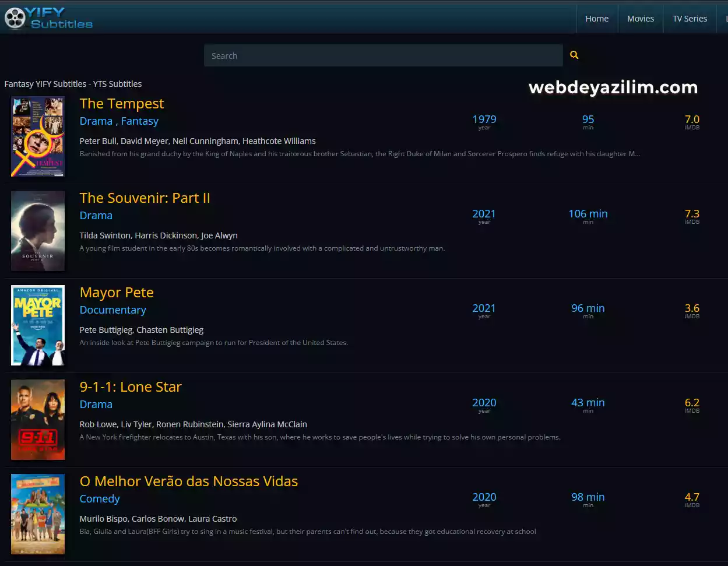This screenshot has width=728, height=566.
Task: Select the Drama genre under 9-1-1: Lone Star
Action: [x=96, y=405]
